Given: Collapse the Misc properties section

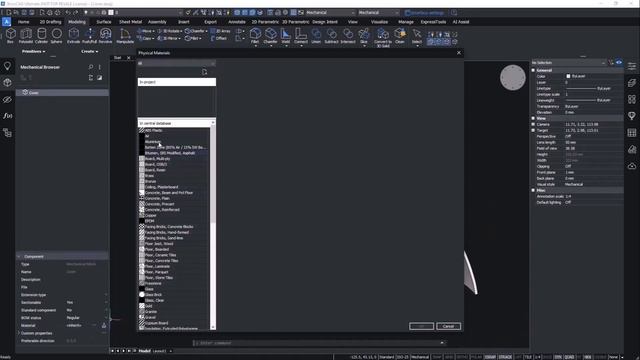Looking at the screenshot, I should [x=533, y=190].
